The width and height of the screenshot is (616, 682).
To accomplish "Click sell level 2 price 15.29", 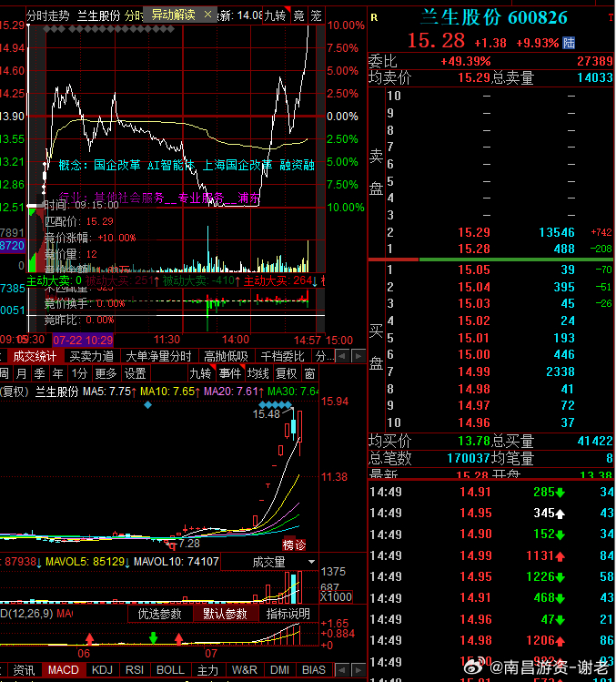I will [x=474, y=232].
